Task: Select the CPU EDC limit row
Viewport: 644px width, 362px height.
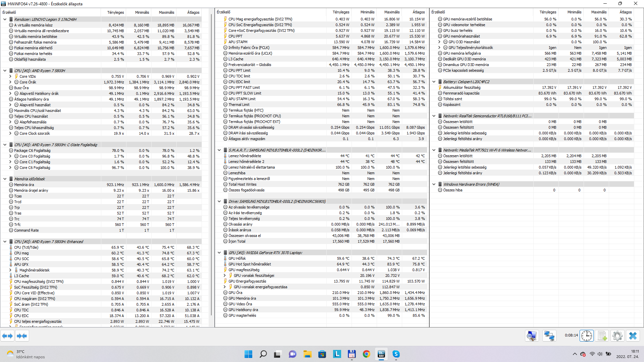Action: tap(321, 82)
